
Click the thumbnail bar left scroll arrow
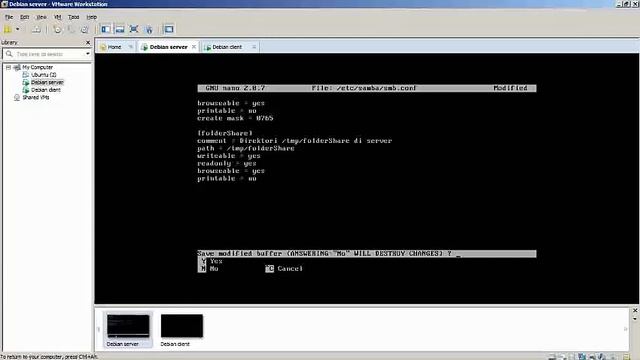(98, 329)
